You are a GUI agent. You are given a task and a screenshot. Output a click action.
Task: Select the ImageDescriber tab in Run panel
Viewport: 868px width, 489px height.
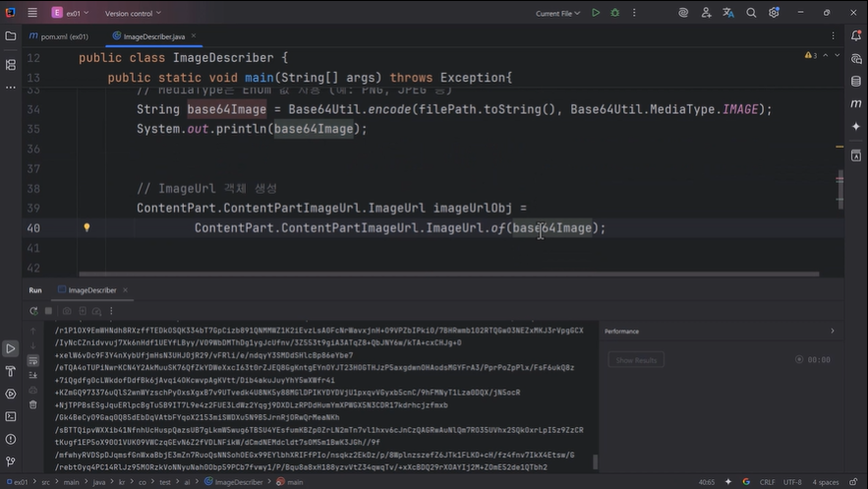tap(91, 290)
